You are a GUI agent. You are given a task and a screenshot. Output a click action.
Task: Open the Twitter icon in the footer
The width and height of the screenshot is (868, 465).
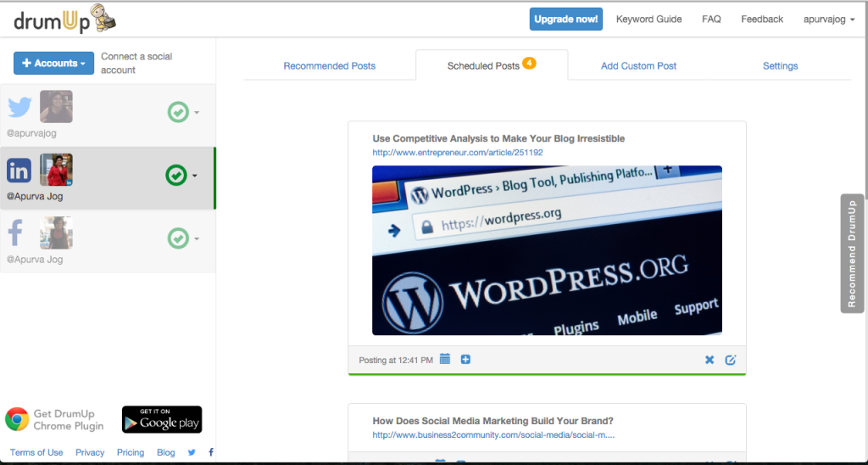click(x=192, y=452)
